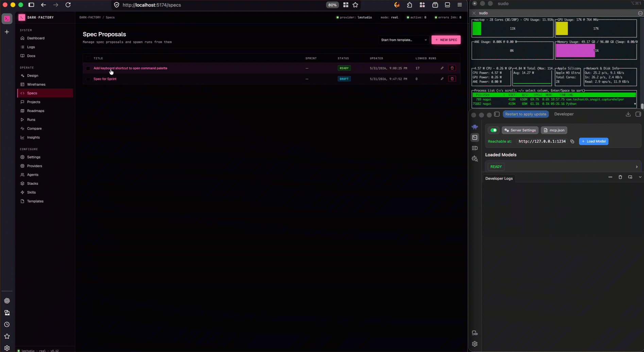Click the Dark Factory logo icon
644x352 pixels.
pyautogui.click(x=22, y=17)
